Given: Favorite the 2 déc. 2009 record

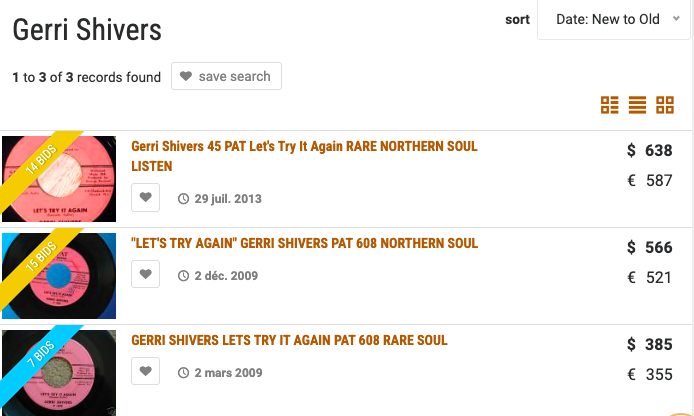Looking at the screenshot, I should [145, 274].
